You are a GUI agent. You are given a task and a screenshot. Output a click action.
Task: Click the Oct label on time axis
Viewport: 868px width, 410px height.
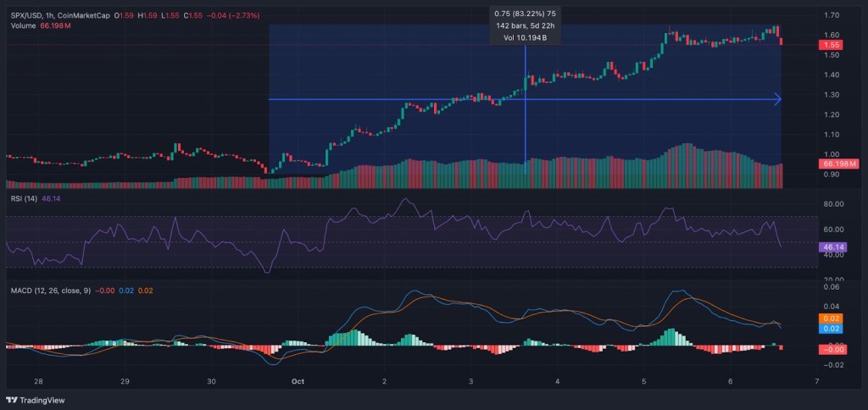tap(298, 381)
